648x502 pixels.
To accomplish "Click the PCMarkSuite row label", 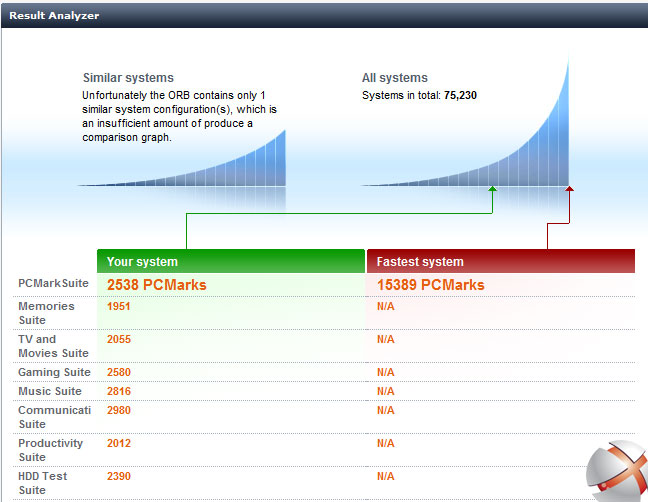I will click(53, 283).
